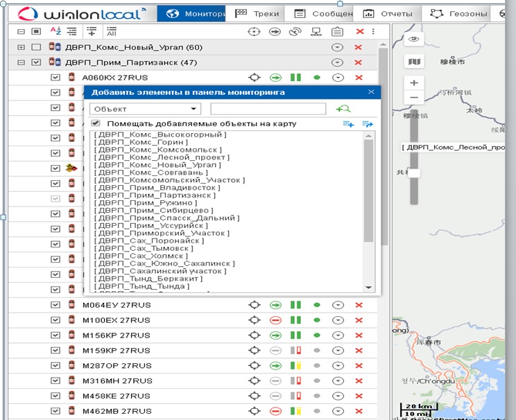Click the search text field in dialog
The height and width of the screenshot is (420, 516).
pos(268,109)
